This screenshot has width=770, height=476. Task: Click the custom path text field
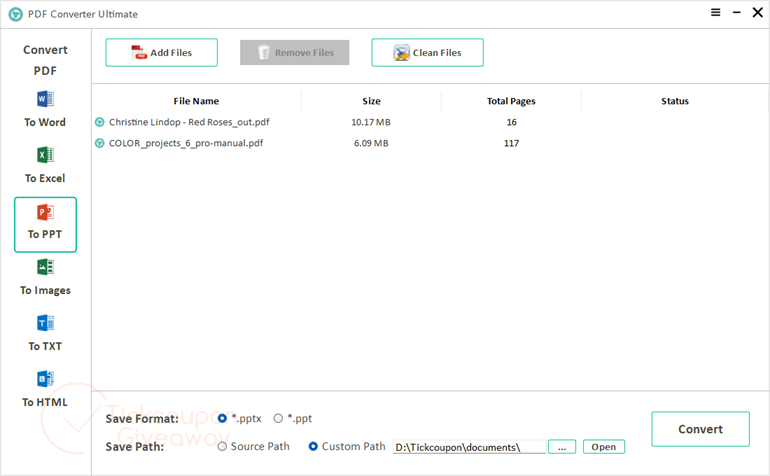click(x=469, y=447)
